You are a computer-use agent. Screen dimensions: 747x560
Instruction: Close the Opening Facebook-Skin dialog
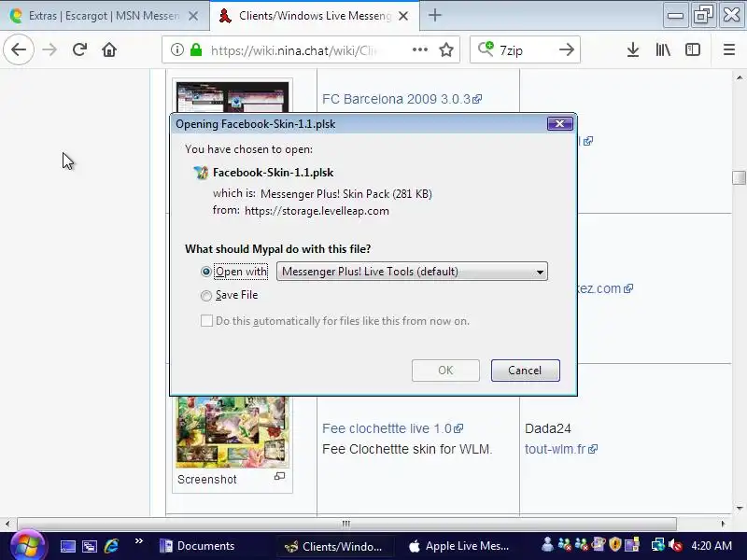tap(559, 124)
